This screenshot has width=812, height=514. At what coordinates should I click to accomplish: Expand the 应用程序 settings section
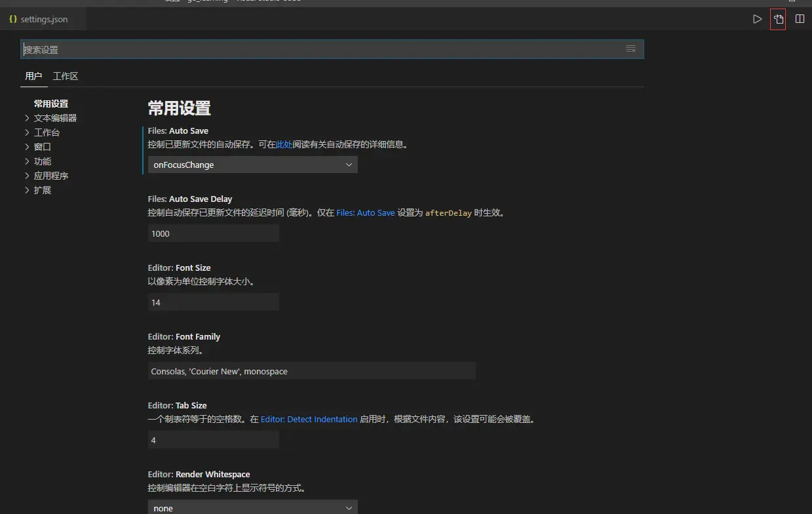(50, 175)
